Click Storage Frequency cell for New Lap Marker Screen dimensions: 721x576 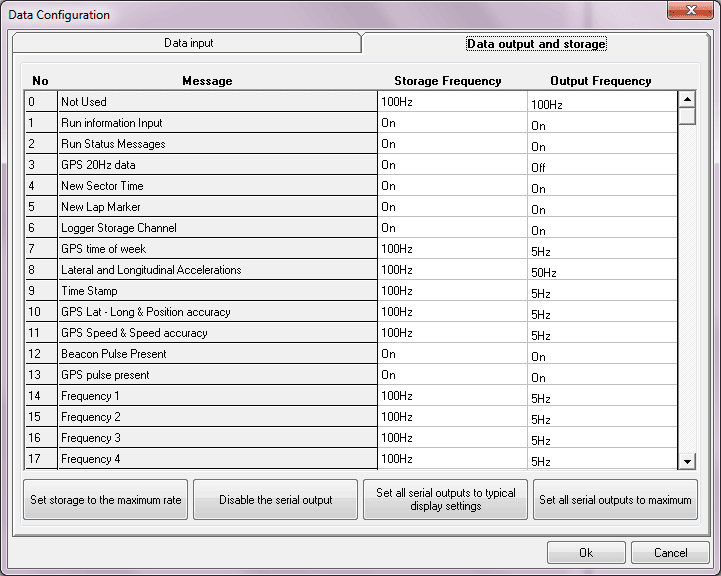(451, 207)
